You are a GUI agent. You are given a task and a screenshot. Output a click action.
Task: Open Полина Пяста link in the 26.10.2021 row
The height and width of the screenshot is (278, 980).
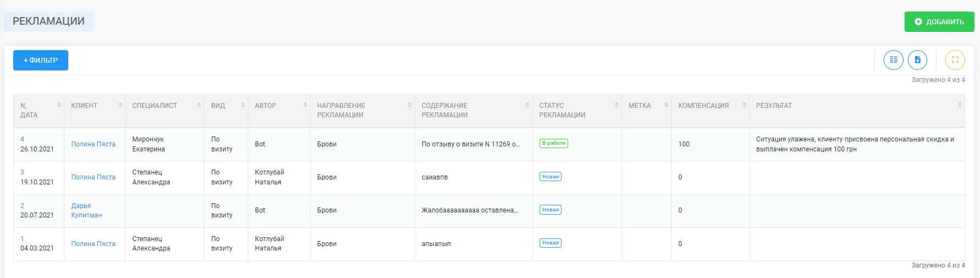tap(93, 144)
